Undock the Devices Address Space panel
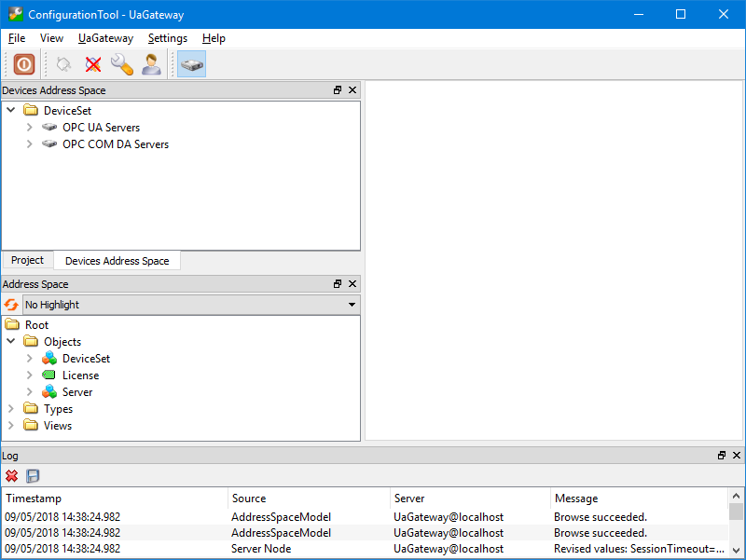The image size is (746, 560). (x=337, y=89)
